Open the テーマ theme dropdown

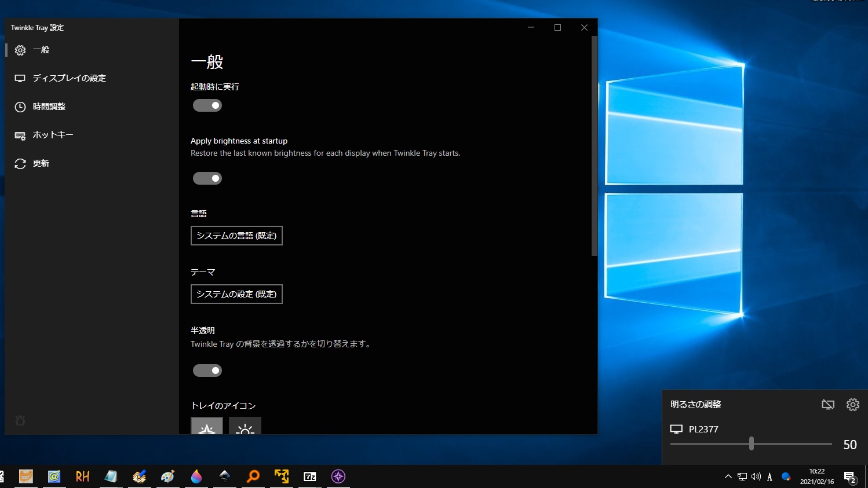[x=236, y=294]
